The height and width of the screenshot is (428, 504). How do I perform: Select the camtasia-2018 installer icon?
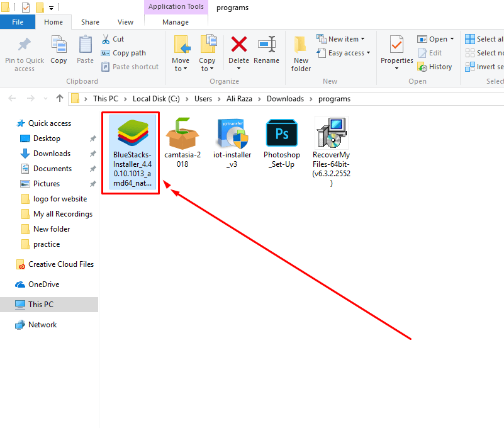182,133
